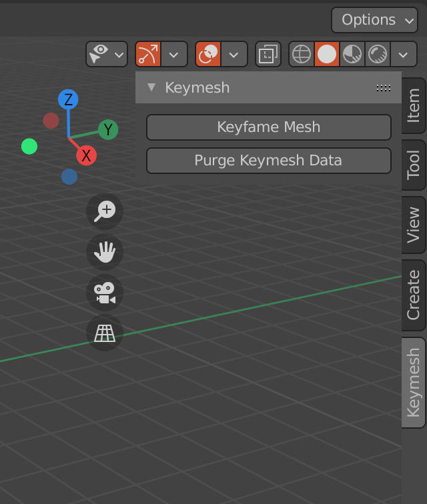Switch to Material Preview shading
Image resolution: width=427 pixels, height=504 pixels.
coord(352,54)
